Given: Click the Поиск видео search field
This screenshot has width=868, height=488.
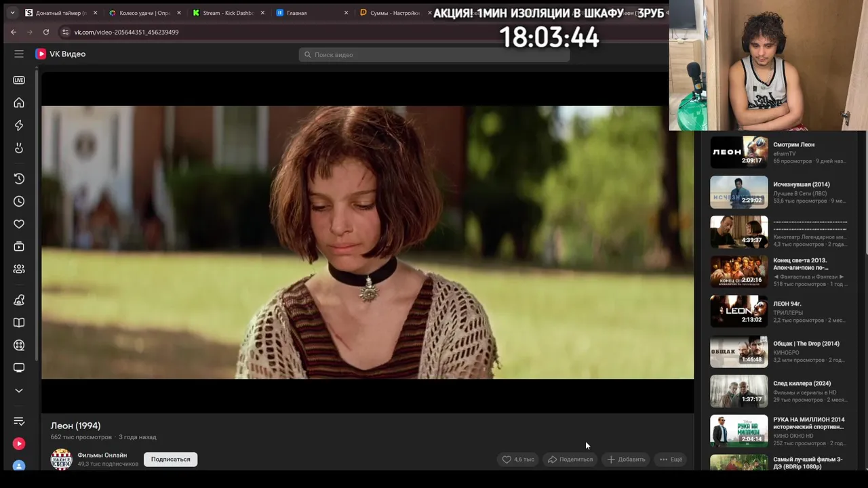Looking at the screenshot, I should click(x=434, y=54).
